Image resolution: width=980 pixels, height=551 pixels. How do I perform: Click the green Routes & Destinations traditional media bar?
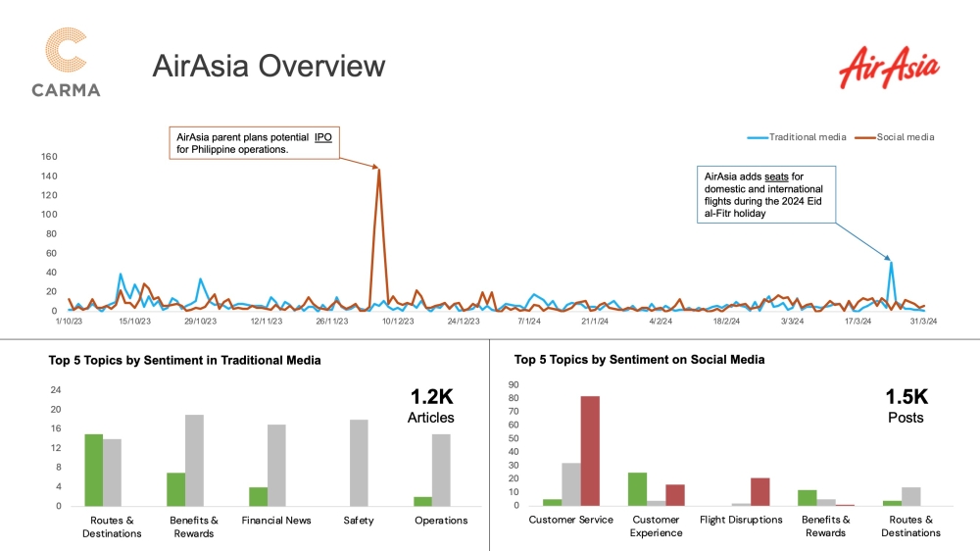tap(94, 470)
